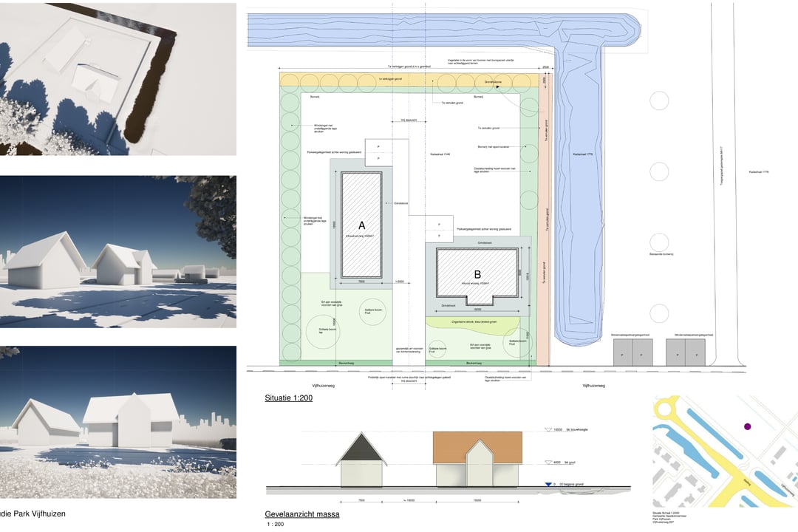
Task: Click the lower 'P' parking space behind house A
Action: pos(378,159)
